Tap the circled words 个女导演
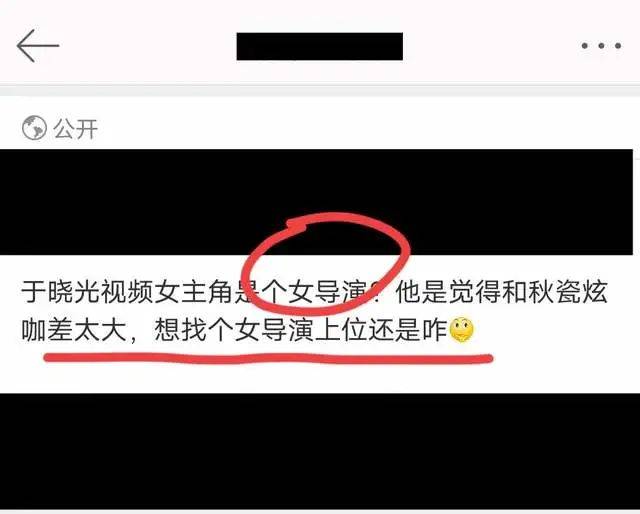Screen dimensions: 640x514 (314, 291)
